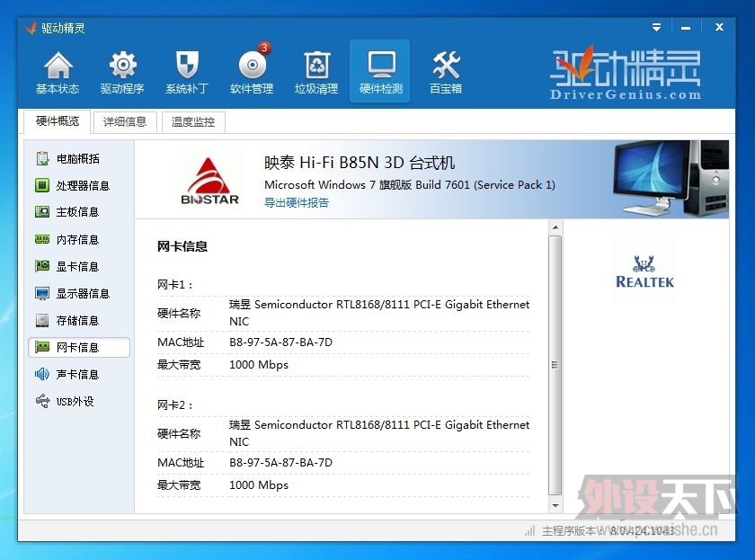The width and height of the screenshot is (755, 560).
Task: Select 硬件检测 monitor section
Action: pyautogui.click(x=380, y=71)
